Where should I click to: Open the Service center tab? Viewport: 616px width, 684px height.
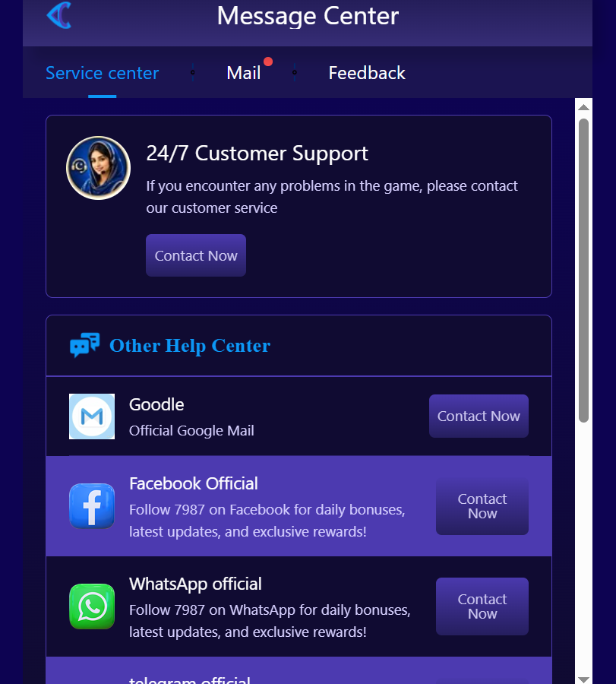(102, 73)
